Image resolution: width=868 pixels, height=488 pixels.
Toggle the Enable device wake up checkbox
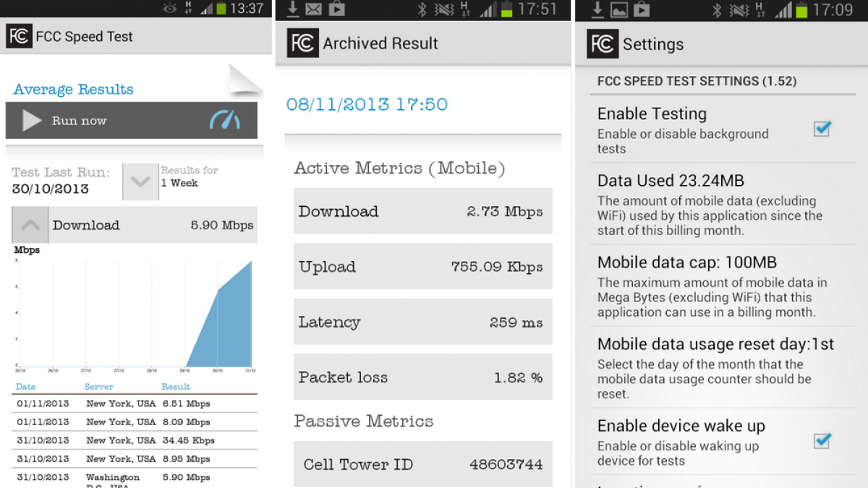tap(822, 440)
